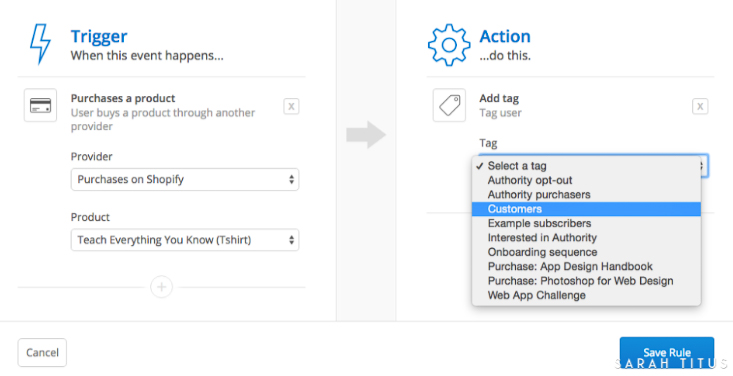Click the credit card purchase icon
The image size is (733, 376).
pyautogui.click(x=40, y=105)
